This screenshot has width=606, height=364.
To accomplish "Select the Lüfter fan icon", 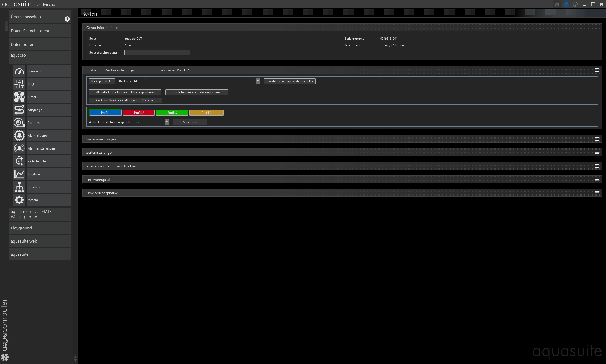I will point(19,97).
